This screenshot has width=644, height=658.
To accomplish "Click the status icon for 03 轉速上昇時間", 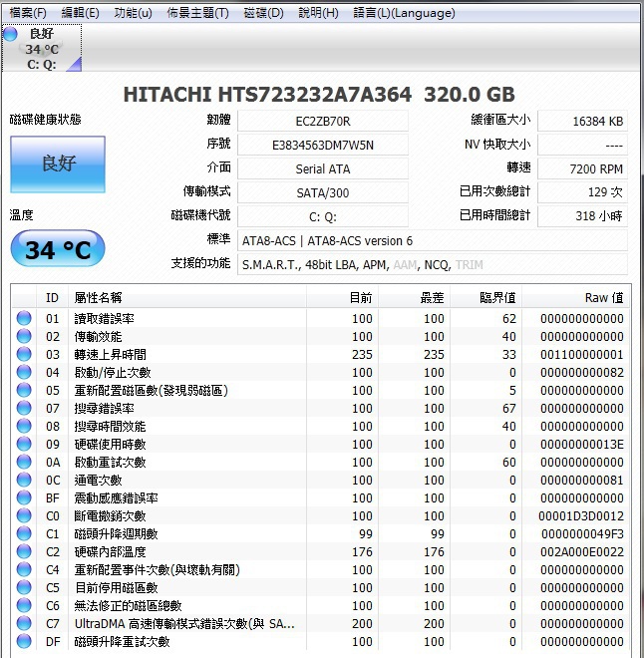I will click(24, 354).
